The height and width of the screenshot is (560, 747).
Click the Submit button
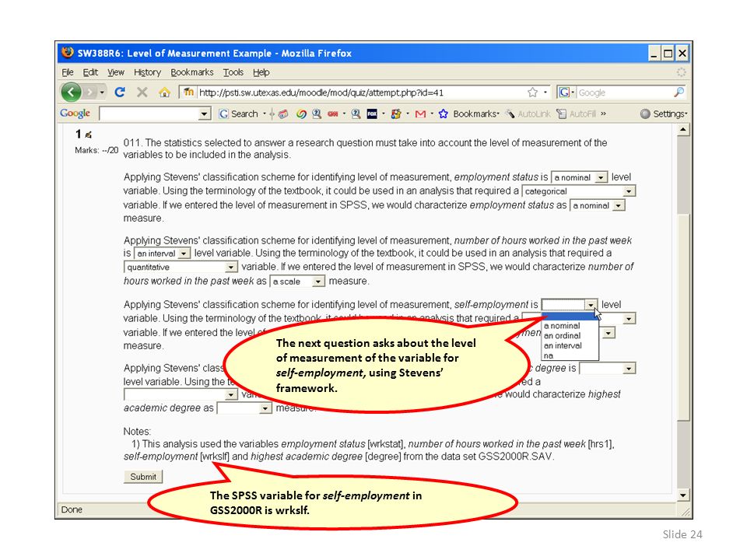(143, 477)
